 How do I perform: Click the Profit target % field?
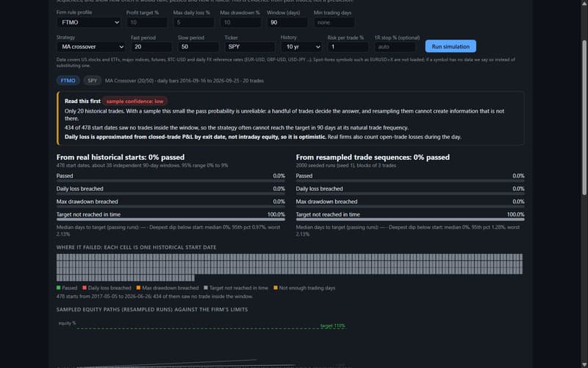[x=146, y=23]
